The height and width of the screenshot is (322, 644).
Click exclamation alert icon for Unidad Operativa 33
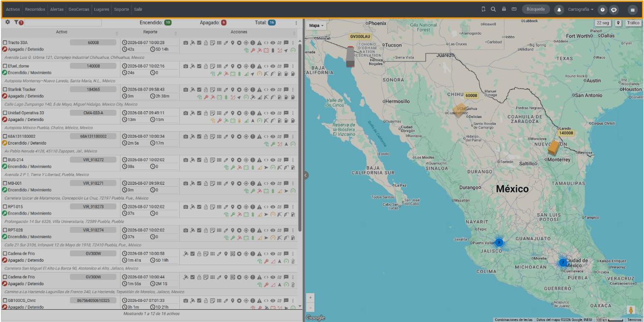(253, 113)
